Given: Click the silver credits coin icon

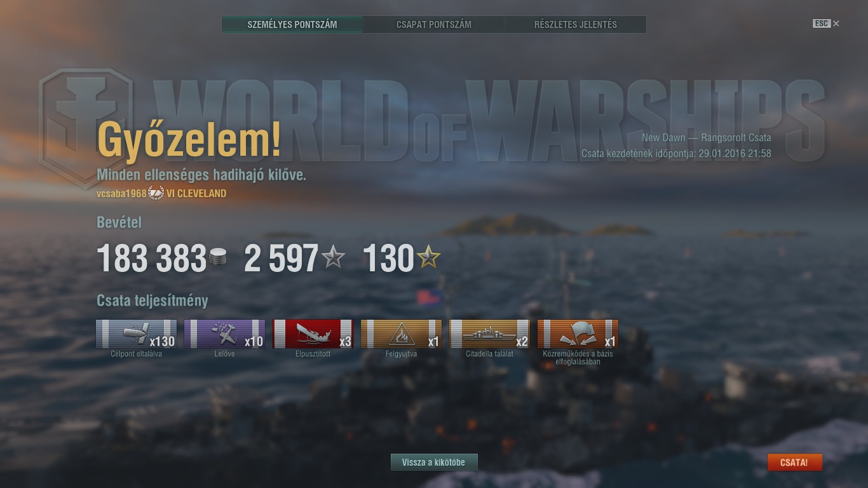Looking at the screenshot, I should pos(218,257).
